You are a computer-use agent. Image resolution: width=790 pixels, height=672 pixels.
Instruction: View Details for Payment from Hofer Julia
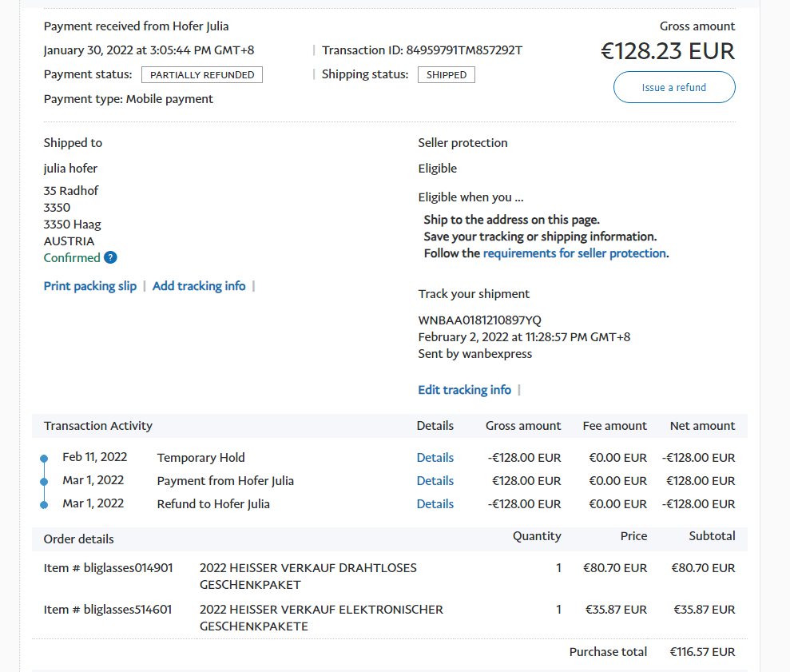pyautogui.click(x=435, y=481)
